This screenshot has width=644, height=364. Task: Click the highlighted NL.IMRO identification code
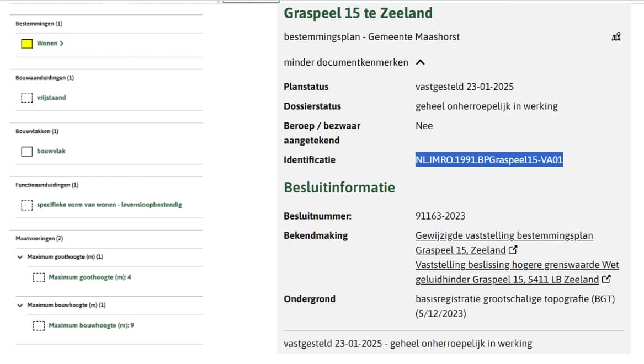tap(489, 160)
